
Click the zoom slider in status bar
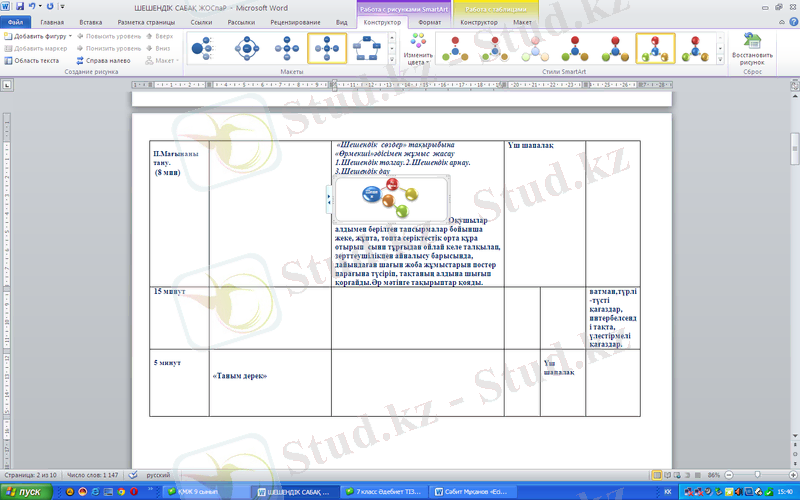click(756, 473)
